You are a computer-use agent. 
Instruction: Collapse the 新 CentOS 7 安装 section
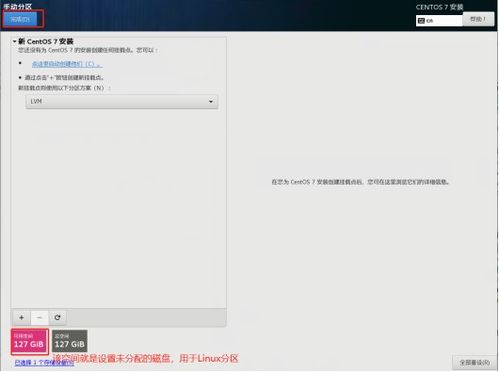point(15,41)
